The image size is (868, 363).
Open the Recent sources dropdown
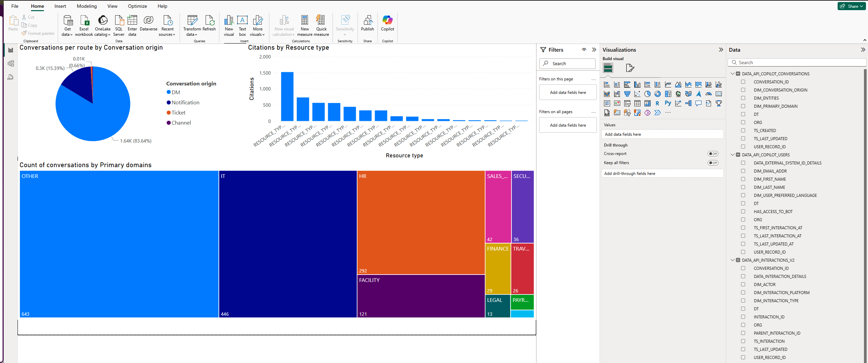(167, 26)
